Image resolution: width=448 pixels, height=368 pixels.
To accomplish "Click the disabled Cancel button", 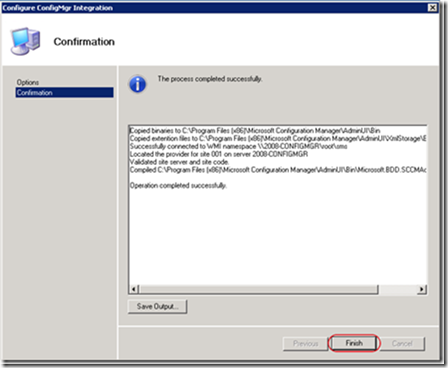I will point(402,343).
